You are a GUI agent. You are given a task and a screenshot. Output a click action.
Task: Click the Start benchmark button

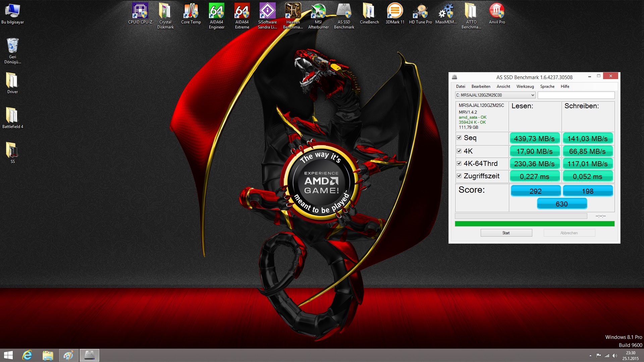(x=506, y=233)
